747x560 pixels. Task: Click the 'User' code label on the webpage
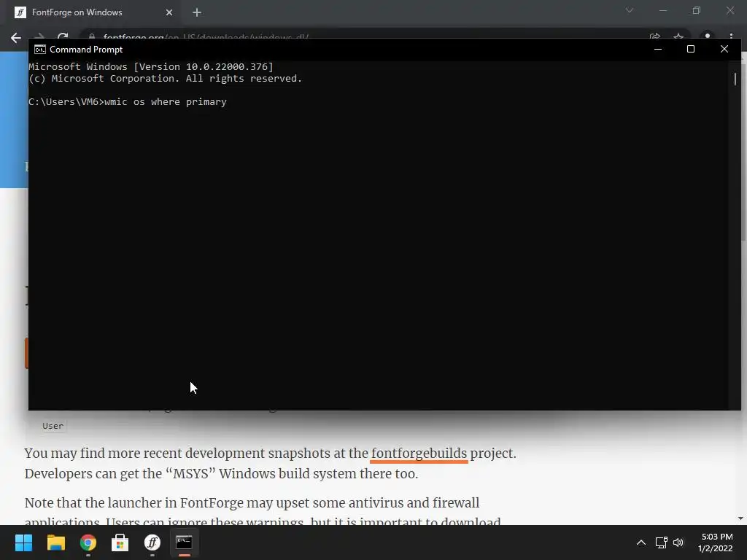tap(53, 426)
